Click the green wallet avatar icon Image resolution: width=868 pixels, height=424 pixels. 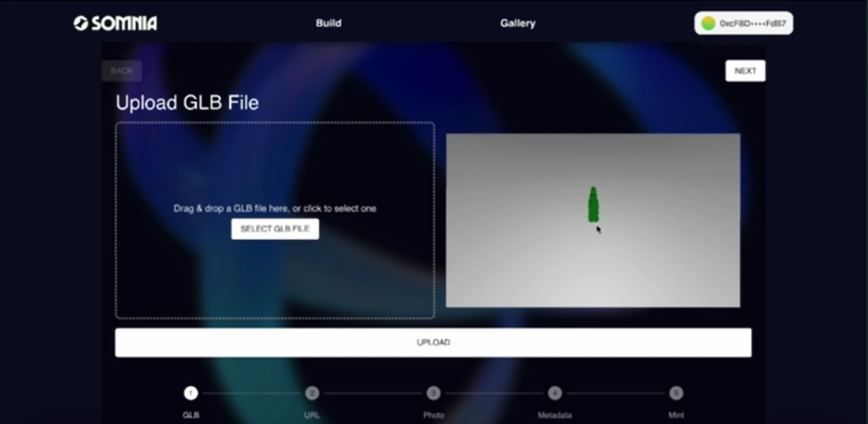[708, 23]
